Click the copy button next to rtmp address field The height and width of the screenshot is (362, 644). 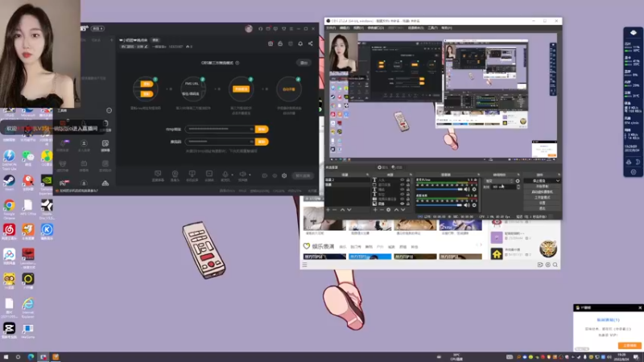(262, 130)
